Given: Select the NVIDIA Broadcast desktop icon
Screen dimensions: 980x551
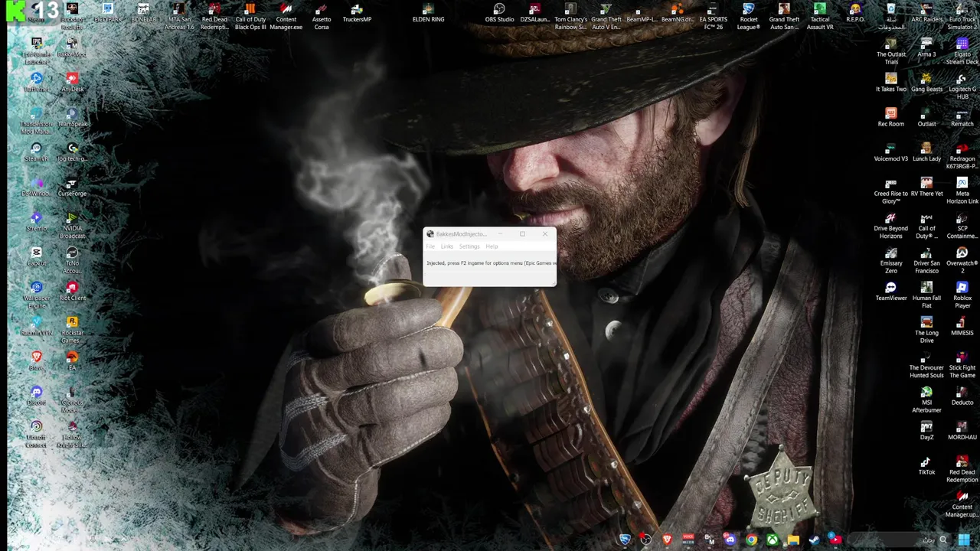Looking at the screenshot, I should point(72,225).
